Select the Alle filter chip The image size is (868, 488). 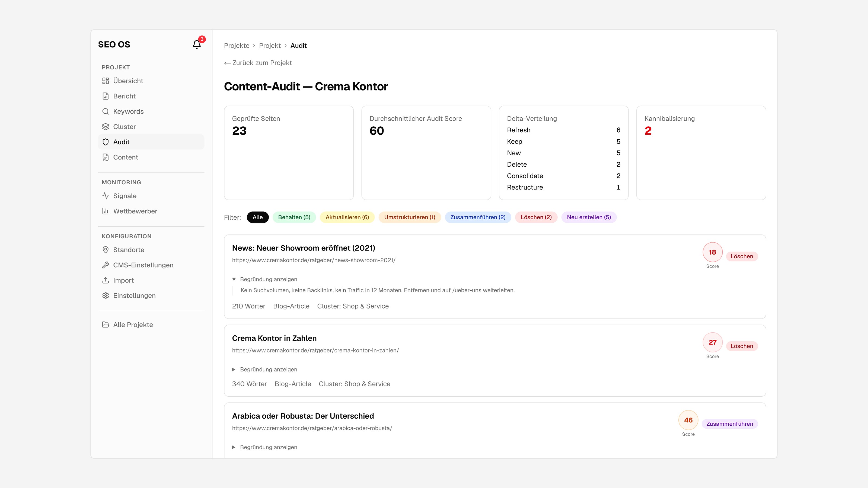(257, 217)
